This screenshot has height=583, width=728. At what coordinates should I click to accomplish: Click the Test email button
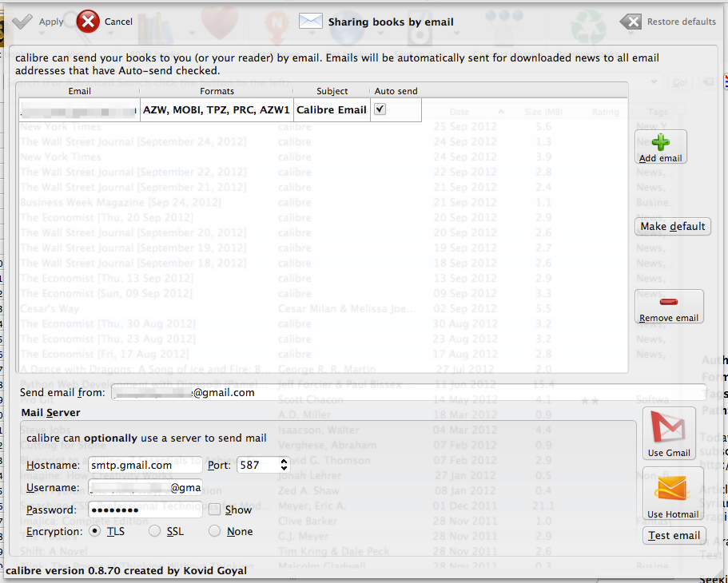[674, 536]
